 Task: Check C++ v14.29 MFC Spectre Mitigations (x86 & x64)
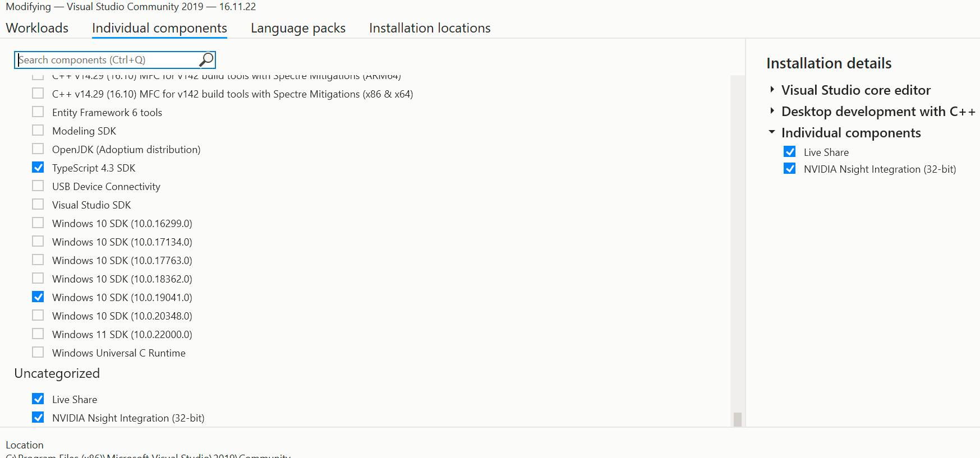38,93
